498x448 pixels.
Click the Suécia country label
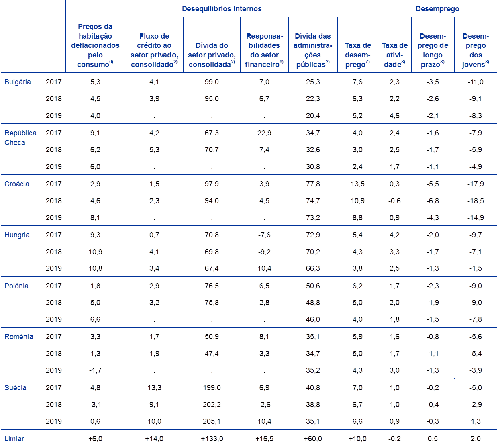(15, 388)
